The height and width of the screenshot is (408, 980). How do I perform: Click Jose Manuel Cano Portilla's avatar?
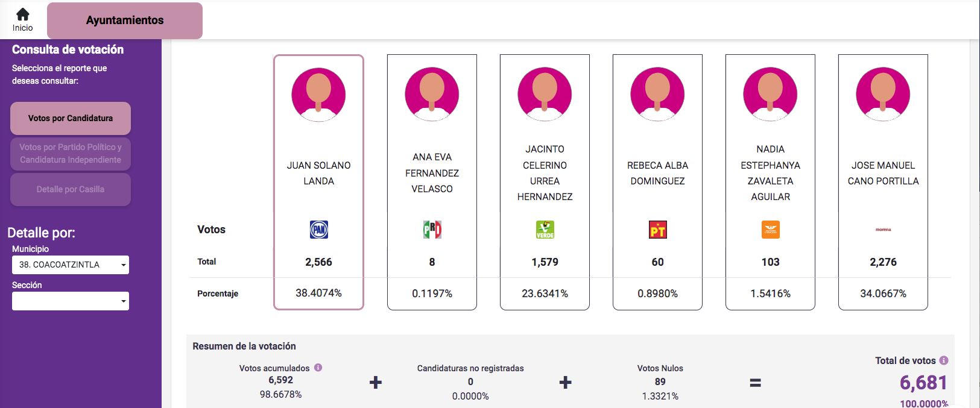tap(883, 95)
